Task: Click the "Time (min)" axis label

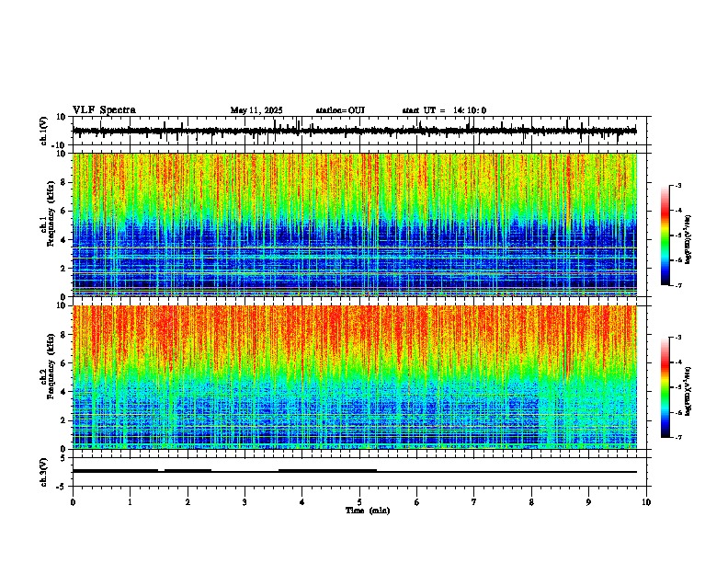Action: (368, 511)
